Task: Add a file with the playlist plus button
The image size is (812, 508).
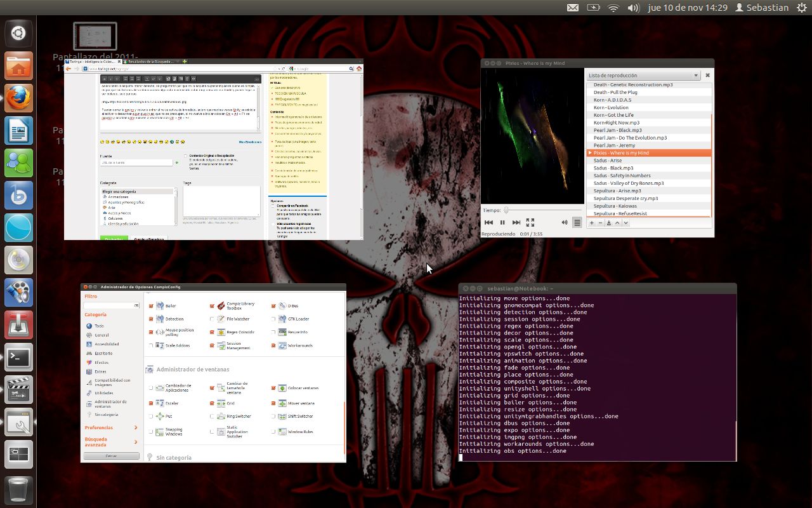Action: (592, 223)
